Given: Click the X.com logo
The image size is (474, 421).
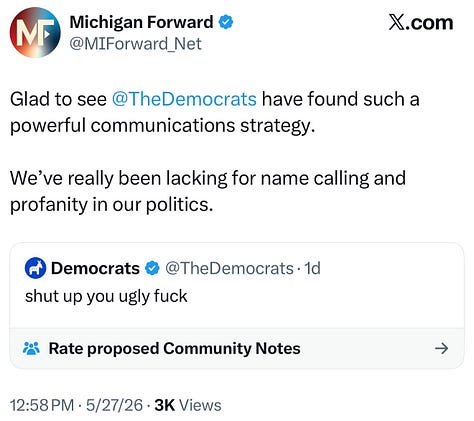Looking at the screenshot, I should pyautogui.click(x=421, y=23).
